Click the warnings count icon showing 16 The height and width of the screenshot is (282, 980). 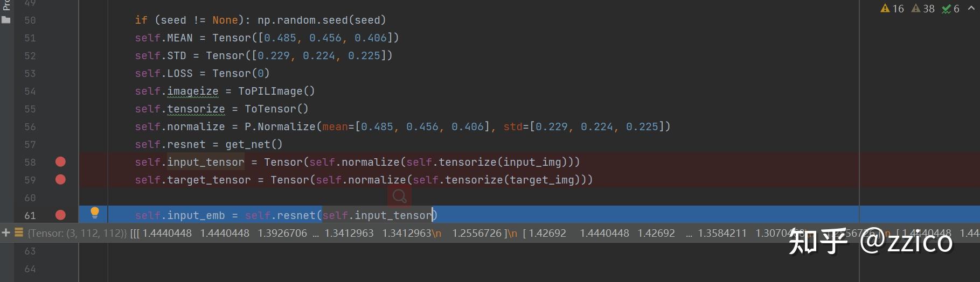892,9
